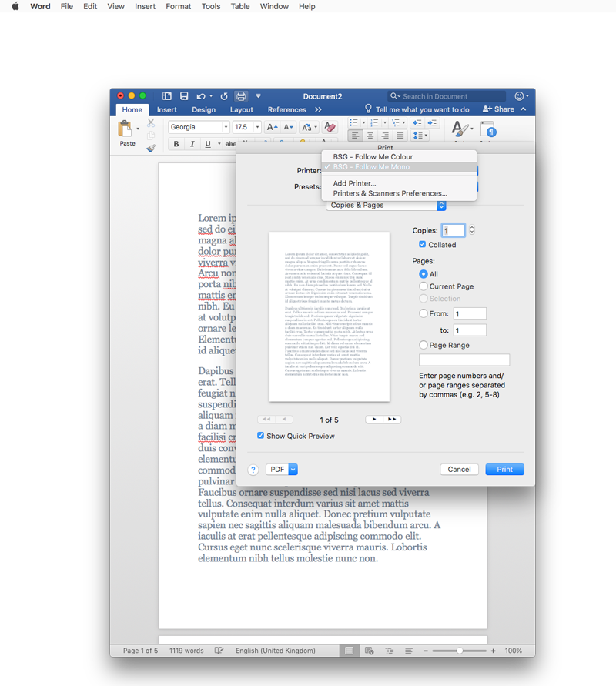Click the bulleted list icon
This screenshot has width=616, height=686.
tap(353, 122)
